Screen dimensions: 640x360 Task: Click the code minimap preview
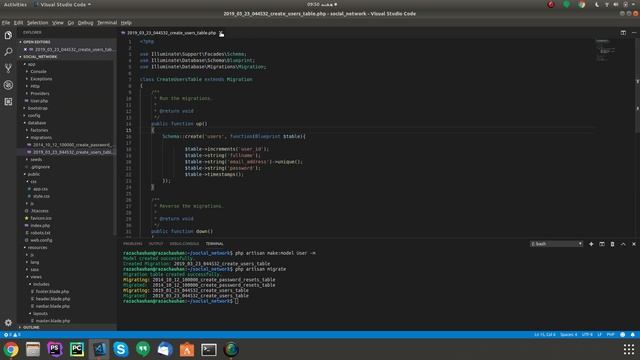(x=606, y=50)
